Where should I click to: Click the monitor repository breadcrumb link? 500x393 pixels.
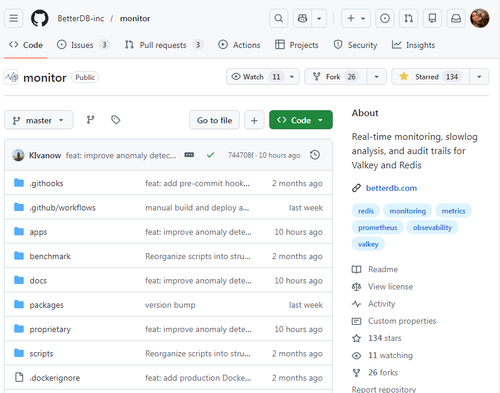pos(135,18)
